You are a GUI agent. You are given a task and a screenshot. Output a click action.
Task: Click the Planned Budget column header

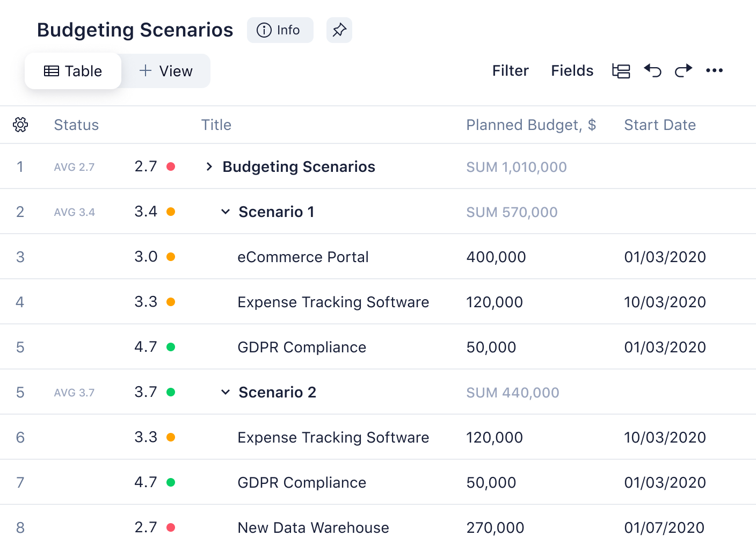pos(530,125)
